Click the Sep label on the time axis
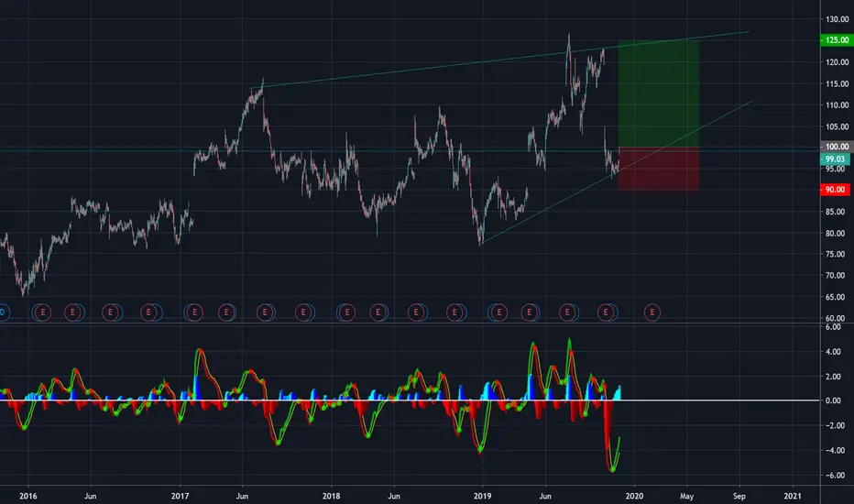Image resolution: width=854 pixels, height=504 pixels. pos(739,497)
